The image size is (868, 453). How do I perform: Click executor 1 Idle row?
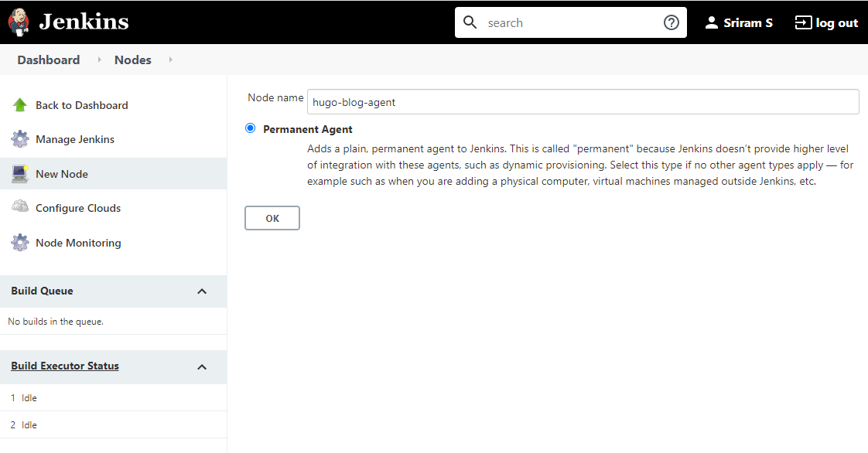[114, 397]
